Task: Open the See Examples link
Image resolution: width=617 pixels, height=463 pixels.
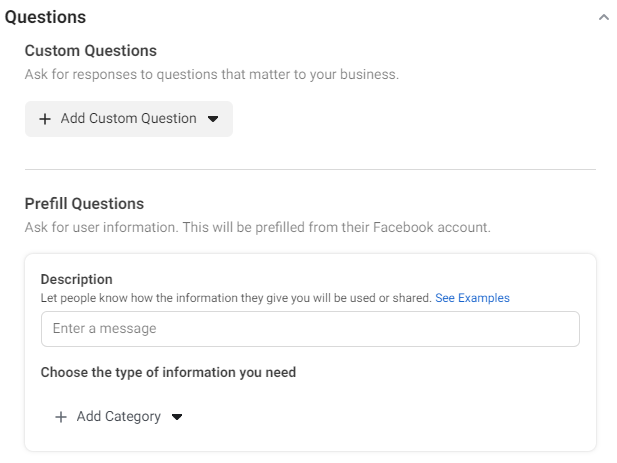Action: 472,298
